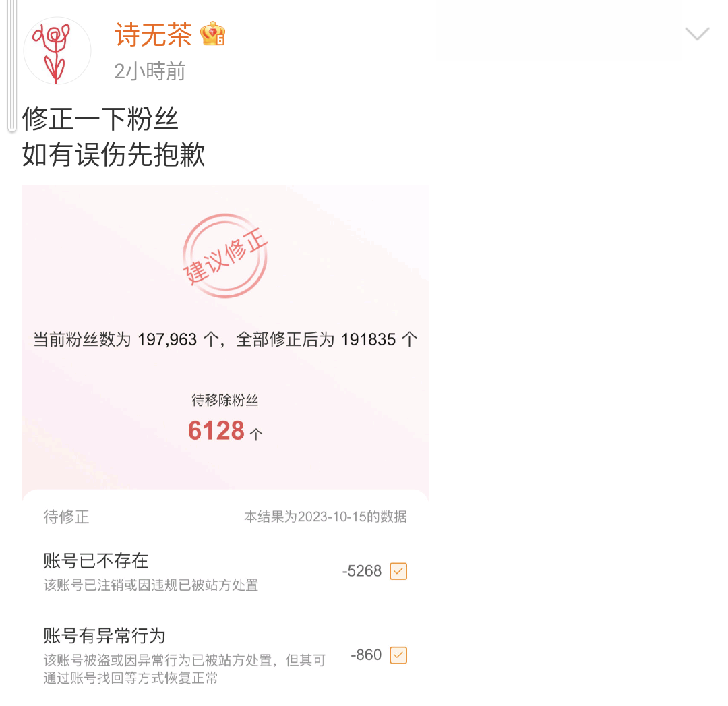Click the crown membership badge icon

(x=212, y=34)
